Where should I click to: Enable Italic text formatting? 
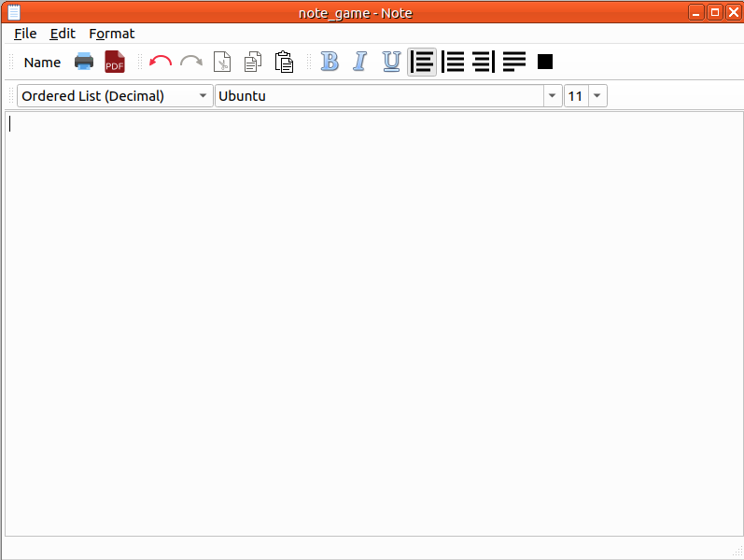pyautogui.click(x=360, y=63)
